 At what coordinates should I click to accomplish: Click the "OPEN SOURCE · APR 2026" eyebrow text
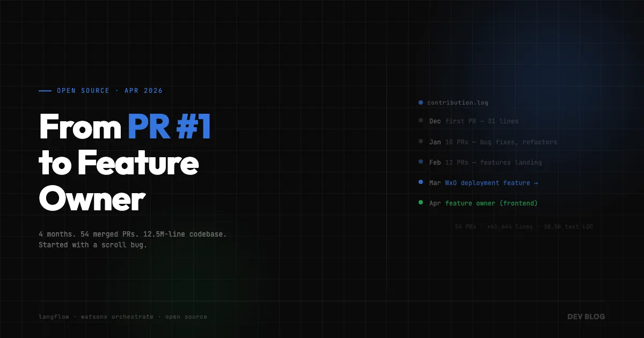coord(110,91)
